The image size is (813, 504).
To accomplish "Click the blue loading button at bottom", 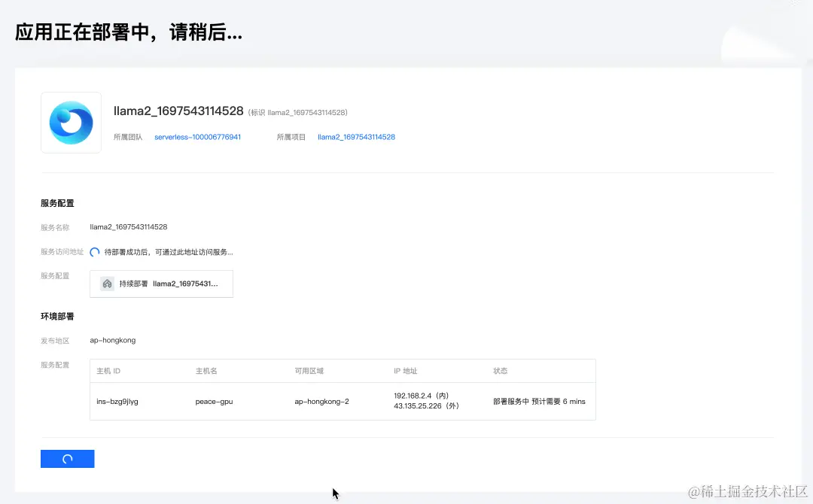I will (x=68, y=459).
